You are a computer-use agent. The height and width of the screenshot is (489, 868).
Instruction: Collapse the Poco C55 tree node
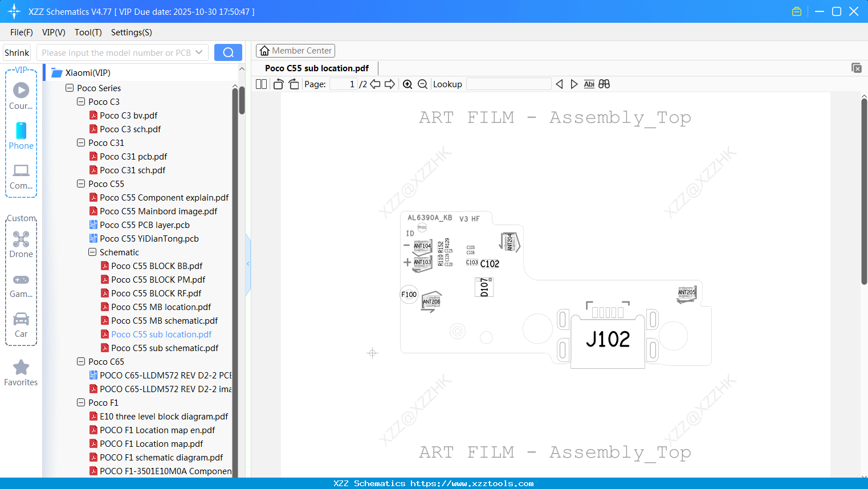point(80,184)
